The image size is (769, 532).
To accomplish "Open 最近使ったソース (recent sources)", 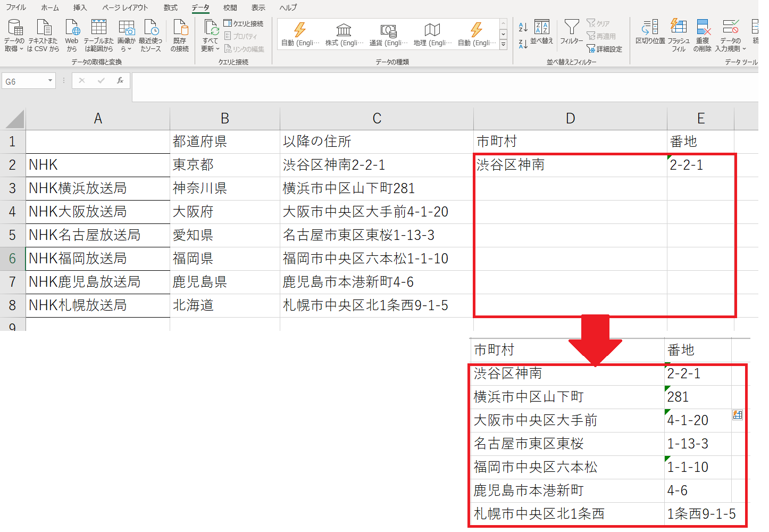I will point(151,36).
